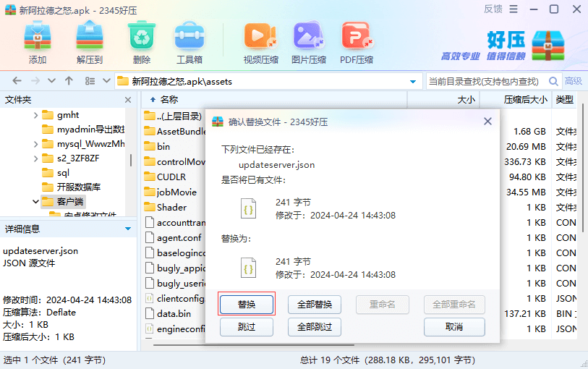Click the 1.68 GB compressed size cell

(529, 132)
